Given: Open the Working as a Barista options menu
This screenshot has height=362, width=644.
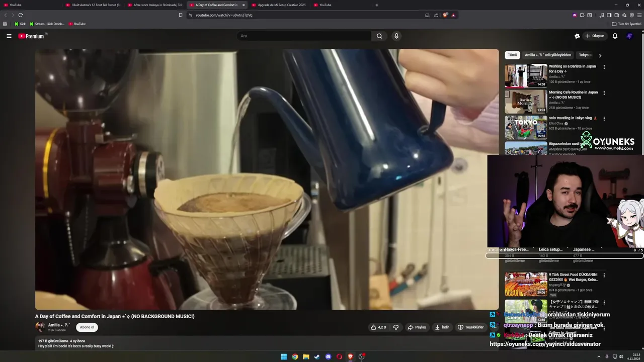Looking at the screenshot, I should [604, 67].
